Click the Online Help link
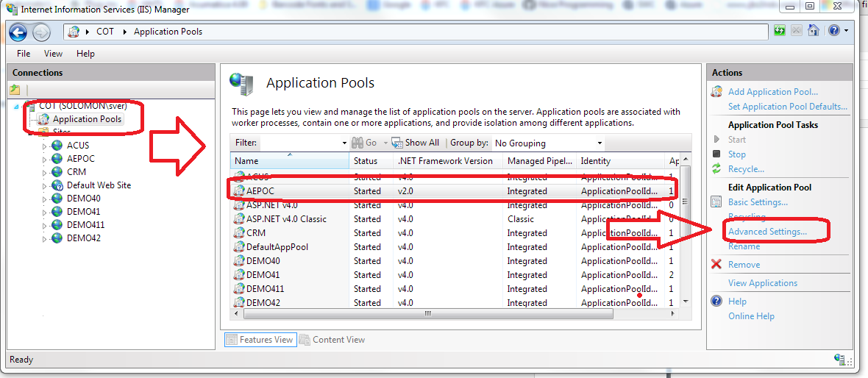 pyautogui.click(x=751, y=316)
